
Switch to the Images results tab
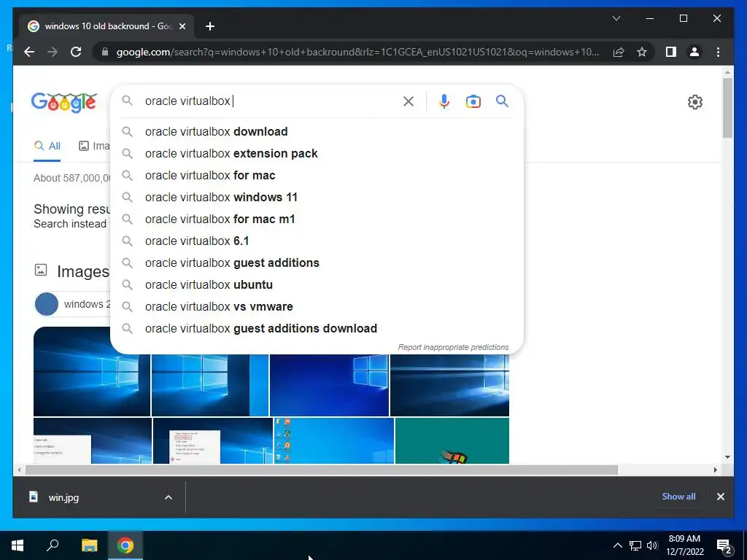click(x=94, y=146)
